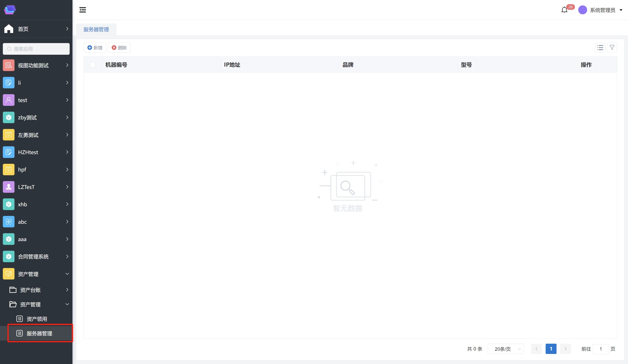Open the column list settings icon
Image resolution: width=628 pixels, height=364 pixels.
click(x=600, y=47)
